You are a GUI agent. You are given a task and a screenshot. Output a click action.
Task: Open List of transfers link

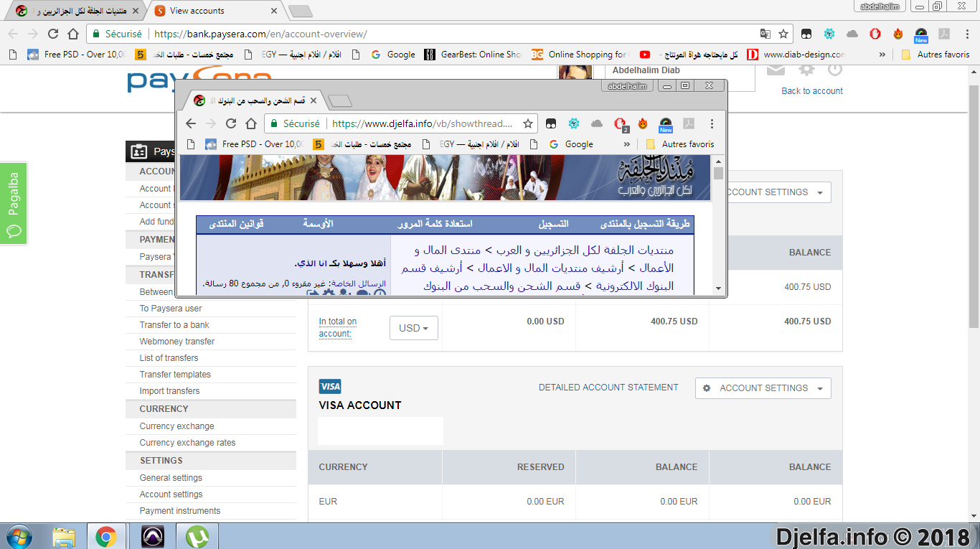169,358
